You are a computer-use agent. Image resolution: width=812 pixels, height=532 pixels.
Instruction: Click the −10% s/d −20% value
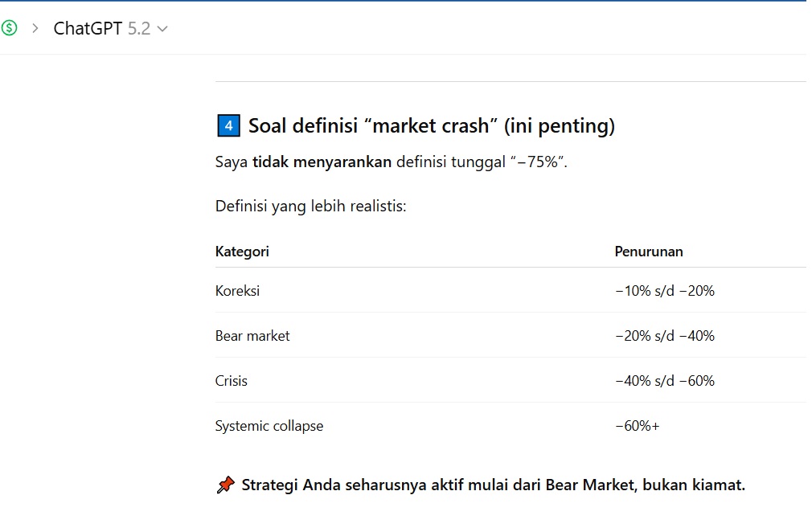coord(664,291)
